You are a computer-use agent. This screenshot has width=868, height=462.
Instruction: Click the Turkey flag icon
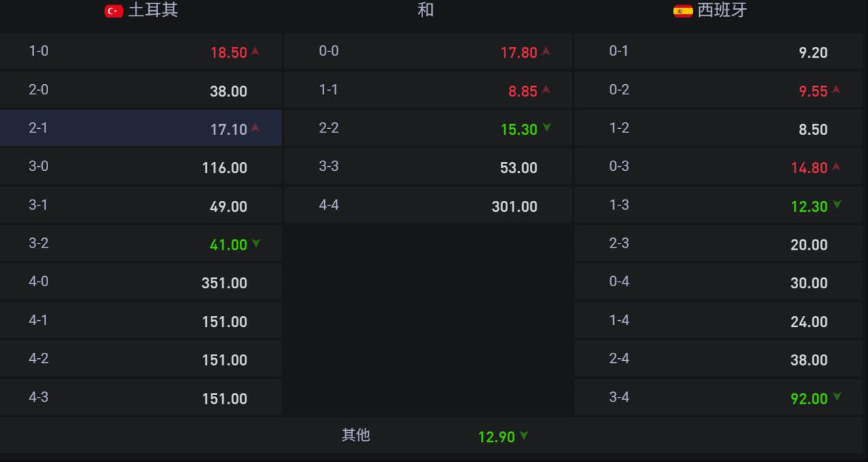pyautogui.click(x=113, y=11)
